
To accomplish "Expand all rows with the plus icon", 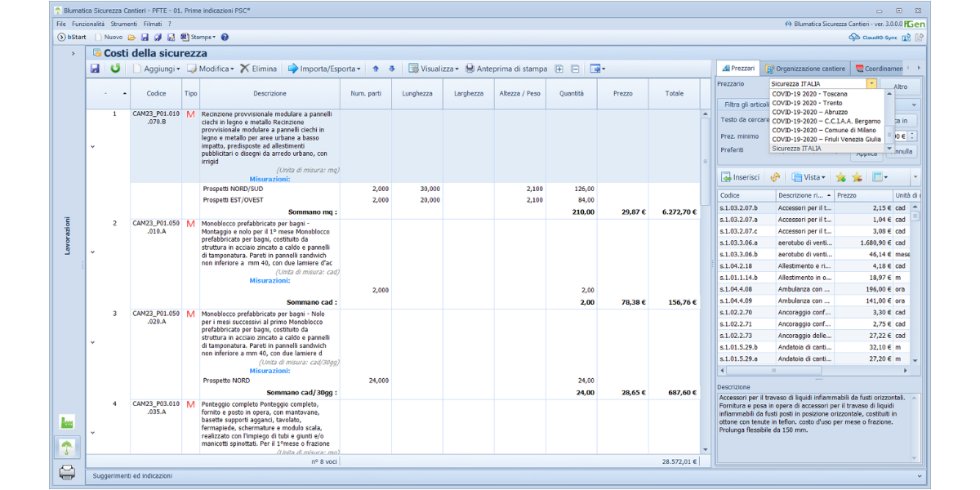I will coord(559,69).
